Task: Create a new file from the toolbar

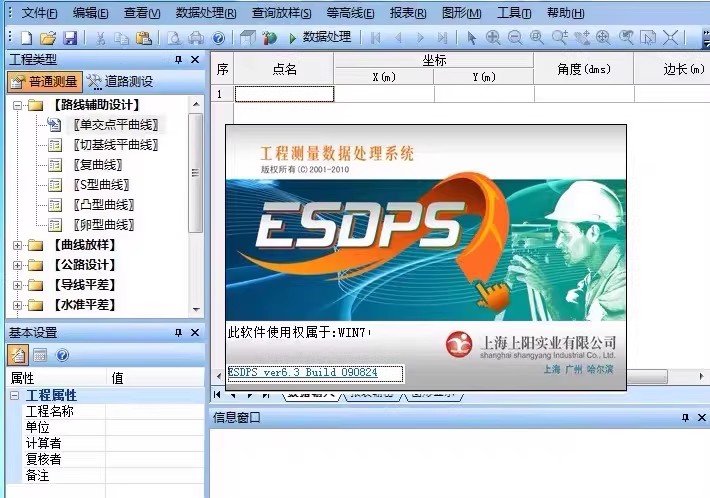Action: (26, 38)
